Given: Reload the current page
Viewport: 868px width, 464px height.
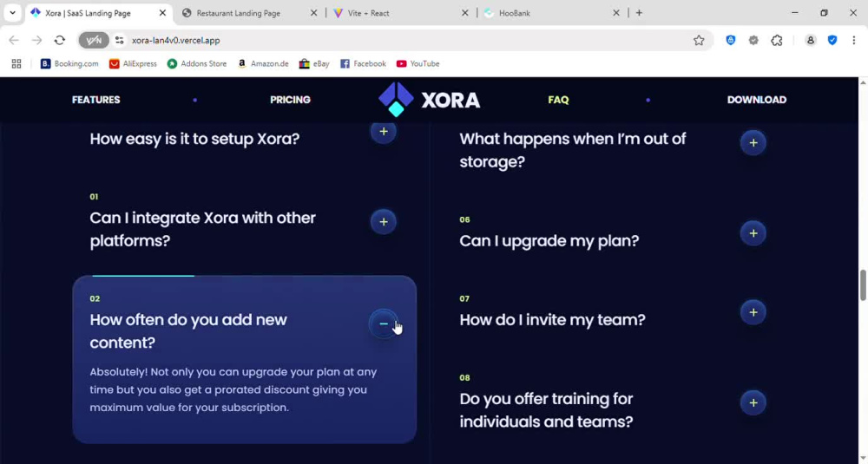Looking at the screenshot, I should point(60,40).
